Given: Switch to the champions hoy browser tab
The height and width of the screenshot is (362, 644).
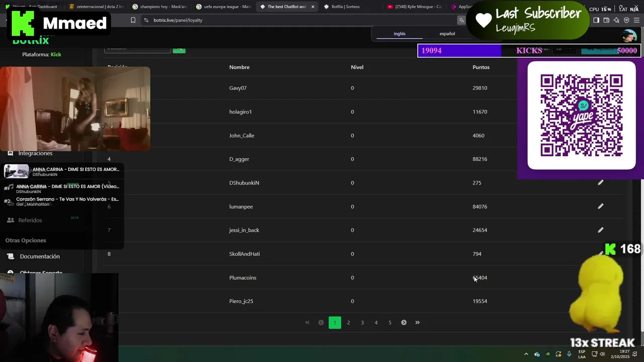Looking at the screenshot, I should [x=159, y=7].
